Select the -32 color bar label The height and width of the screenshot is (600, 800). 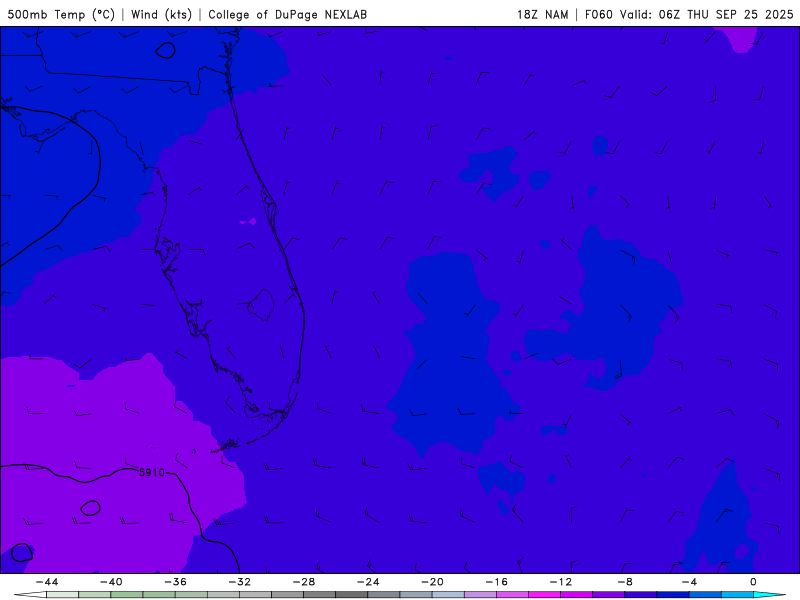point(240,582)
